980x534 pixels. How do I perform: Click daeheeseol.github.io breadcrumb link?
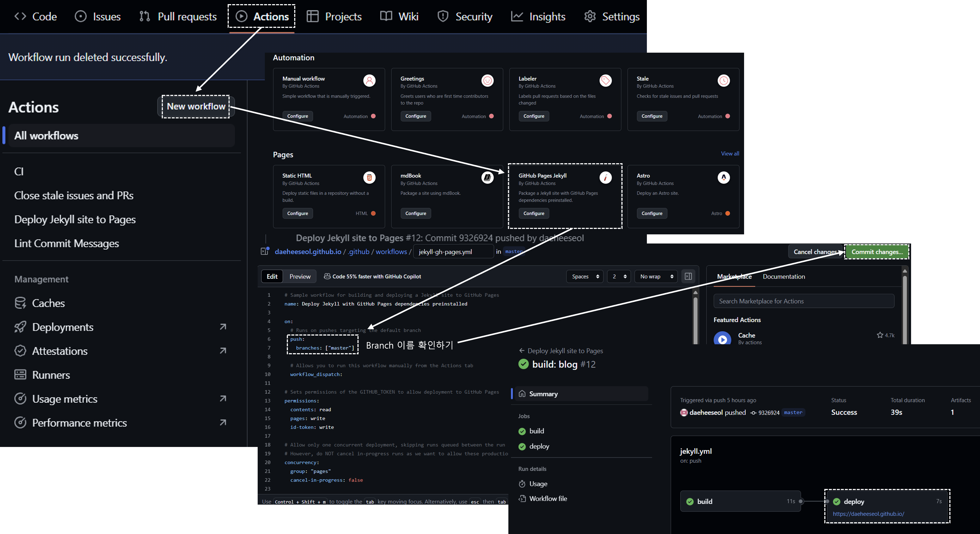click(x=308, y=252)
